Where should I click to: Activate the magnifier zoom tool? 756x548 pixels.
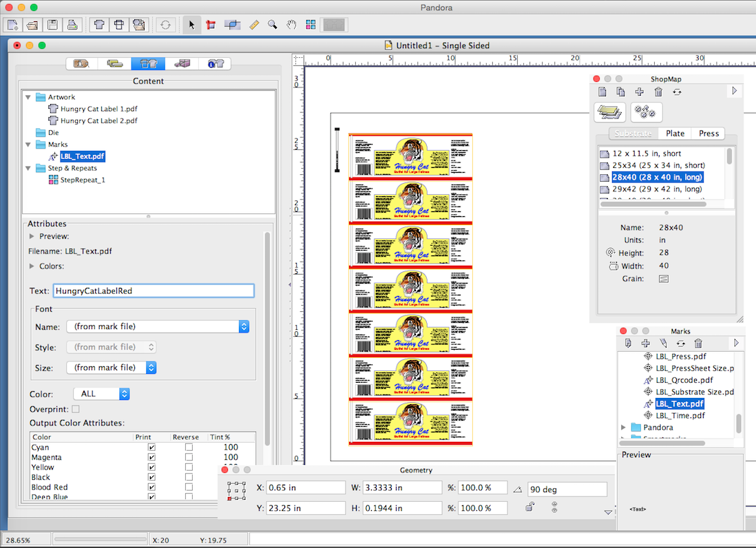pyautogui.click(x=273, y=25)
